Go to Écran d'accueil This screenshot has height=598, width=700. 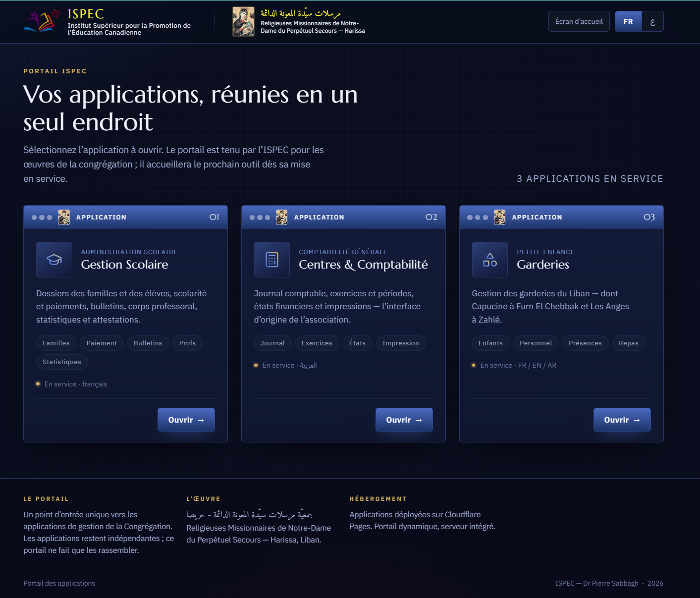579,21
